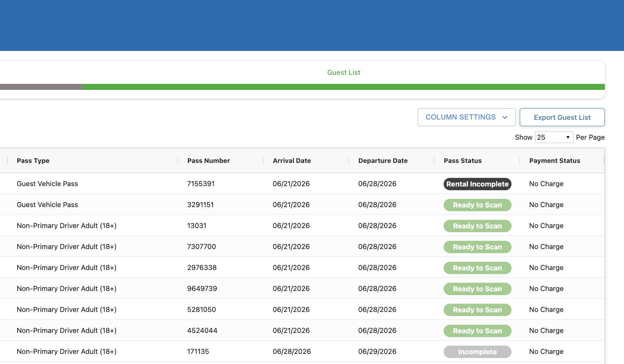Open the COLUMN SETTINGS dropdown

(x=466, y=117)
